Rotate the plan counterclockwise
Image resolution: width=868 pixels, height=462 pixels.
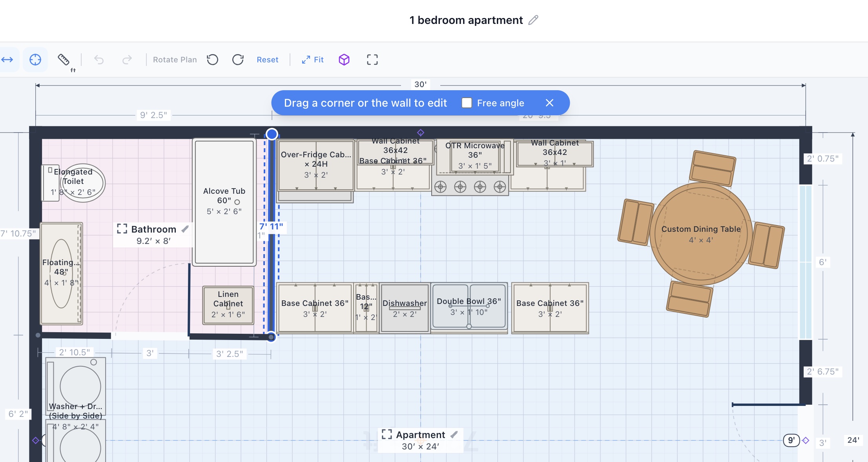tap(213, 60)
